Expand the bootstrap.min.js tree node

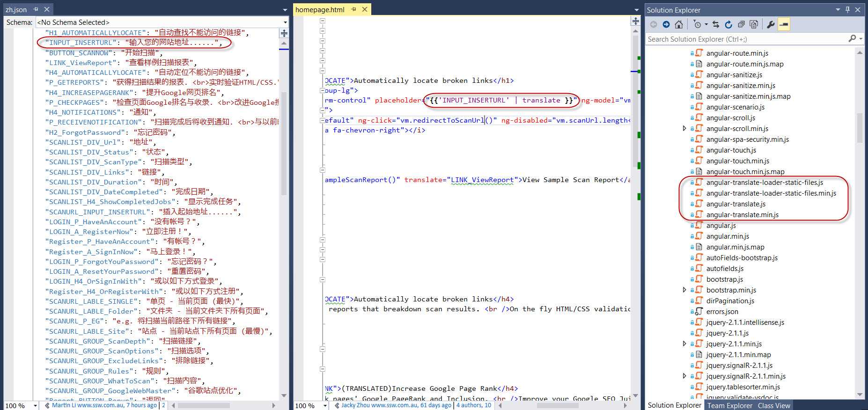click(684, 290)
